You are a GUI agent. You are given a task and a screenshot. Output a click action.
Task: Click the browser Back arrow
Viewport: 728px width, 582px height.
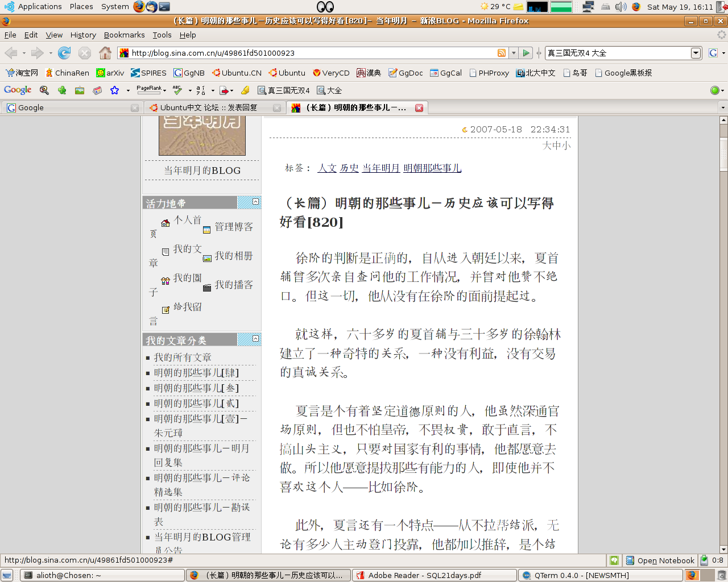coord(10,53)
